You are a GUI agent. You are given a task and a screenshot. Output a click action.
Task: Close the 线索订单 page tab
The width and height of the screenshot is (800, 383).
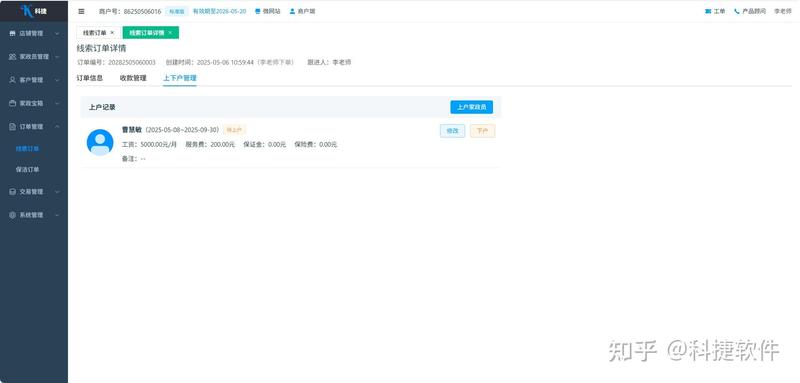coord(112,33)
